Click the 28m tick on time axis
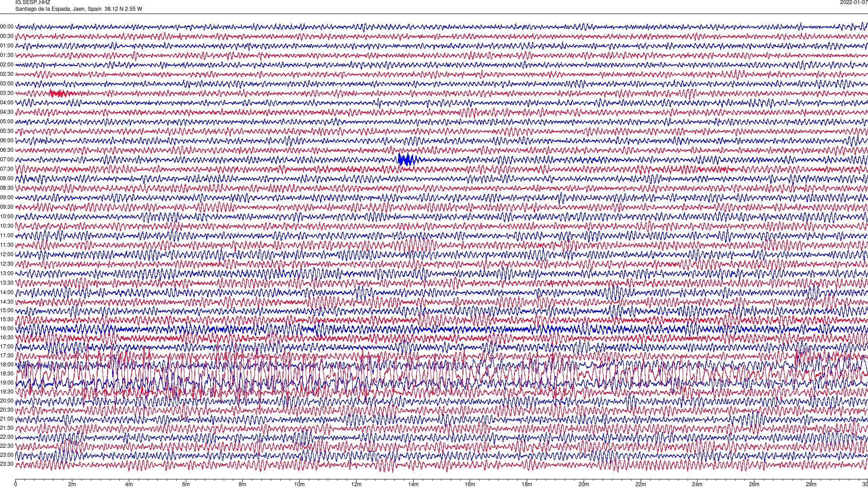Image resolution: width=868 pixels, height=488 pixels. [x=811, y=484]
